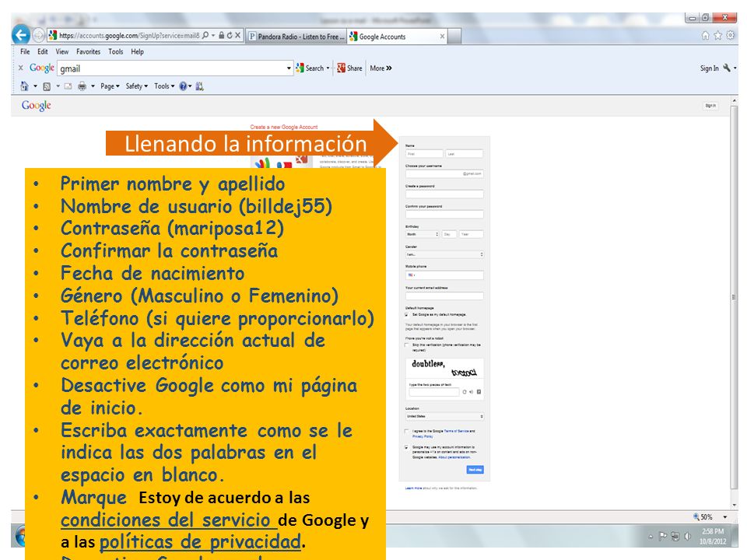
Task: Open the Gender dropdown
Action: tap(444, 254)
